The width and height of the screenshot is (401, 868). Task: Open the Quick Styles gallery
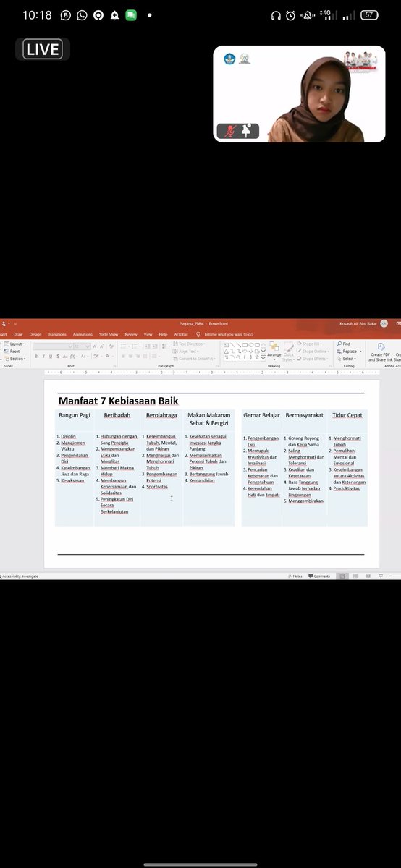[288, 352]
